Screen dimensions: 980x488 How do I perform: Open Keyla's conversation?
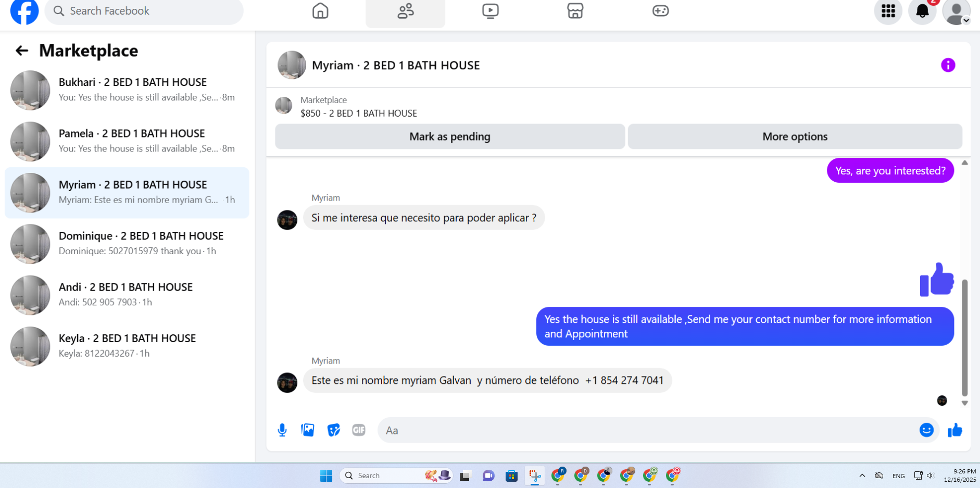coord(127,346)
